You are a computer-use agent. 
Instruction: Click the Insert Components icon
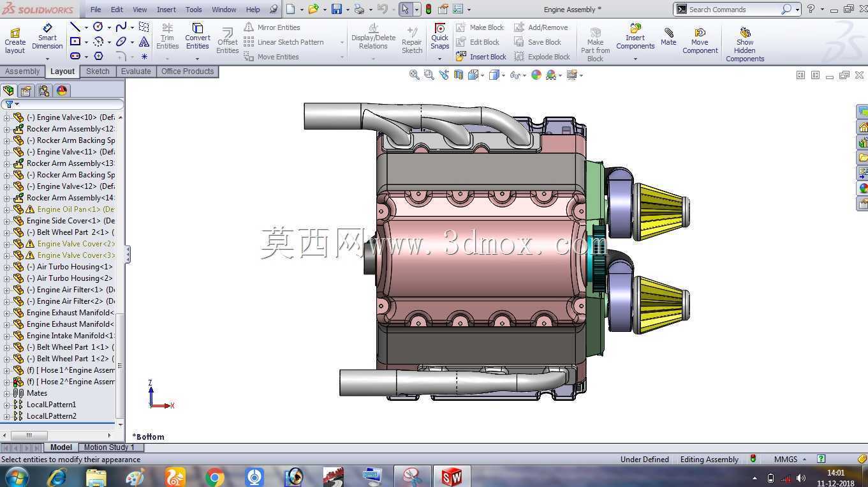pyautogui.click(x=635, y=37)
